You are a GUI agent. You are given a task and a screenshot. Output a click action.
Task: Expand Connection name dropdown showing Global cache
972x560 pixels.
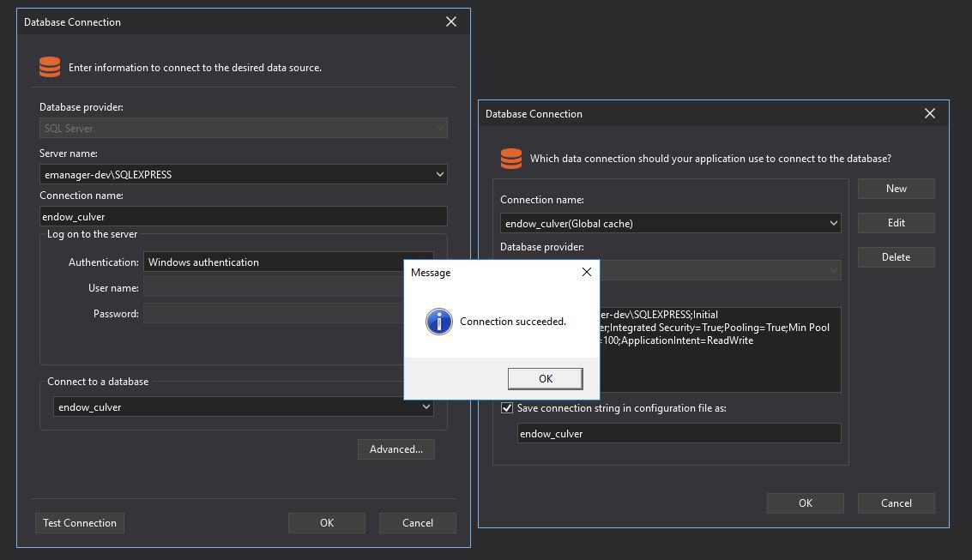(x=833, y=223)
